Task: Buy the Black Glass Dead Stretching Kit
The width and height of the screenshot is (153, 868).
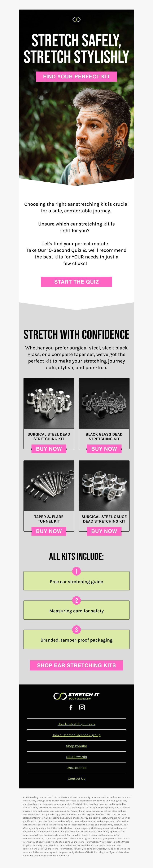Action: point(104,449)
